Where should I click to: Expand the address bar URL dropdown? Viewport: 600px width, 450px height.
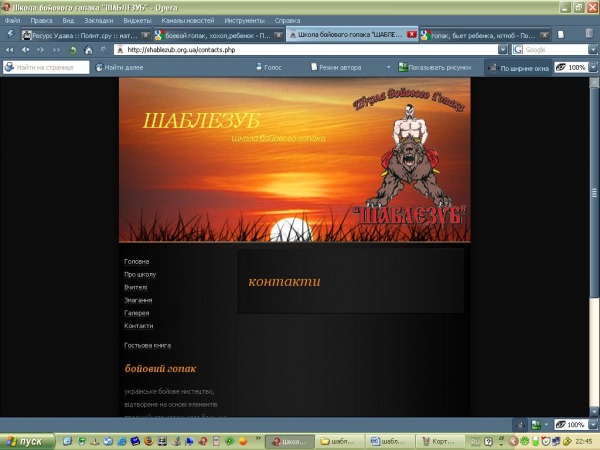(x=503, y=49)
